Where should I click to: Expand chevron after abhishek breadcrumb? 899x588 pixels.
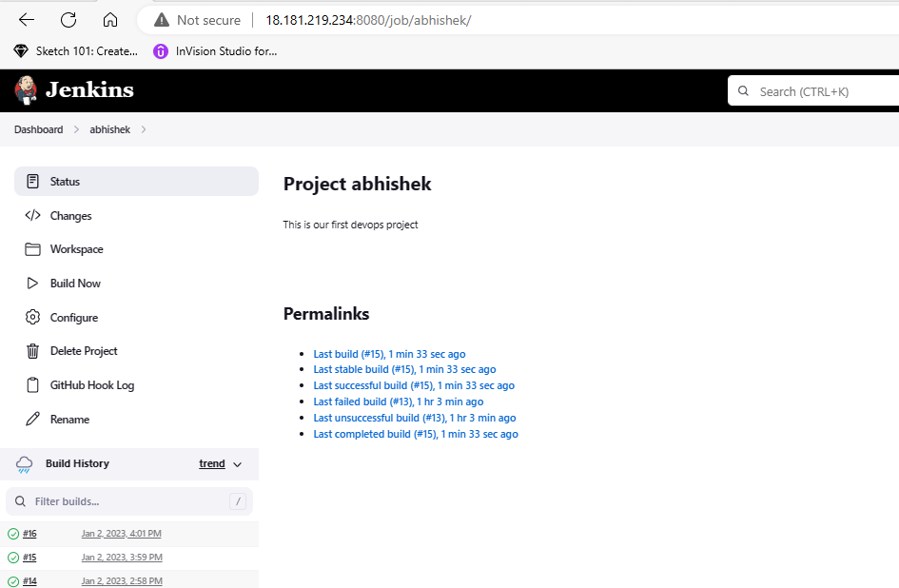coord(144,129)
